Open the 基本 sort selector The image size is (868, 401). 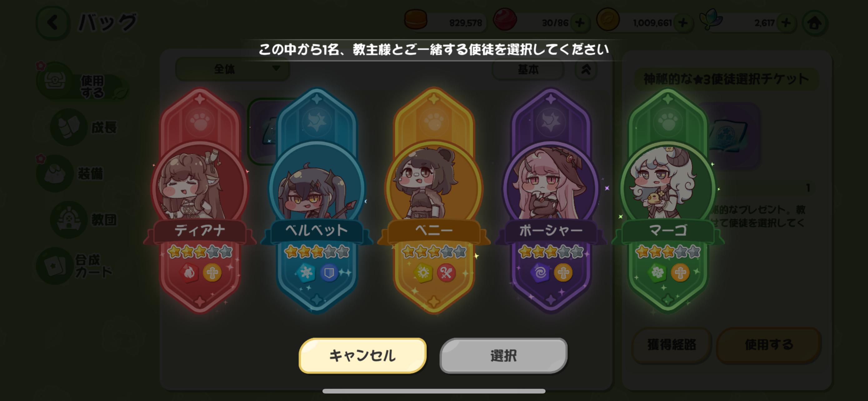(528, 70)
